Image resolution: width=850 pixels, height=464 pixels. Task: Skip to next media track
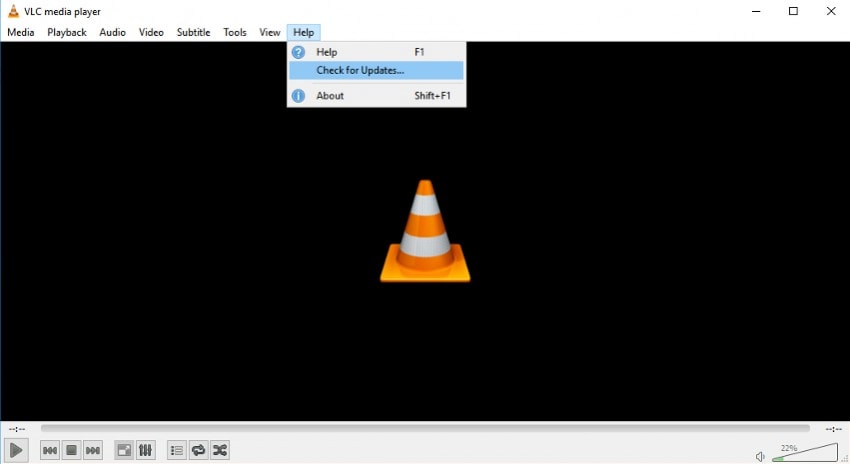tap(93, 450)
